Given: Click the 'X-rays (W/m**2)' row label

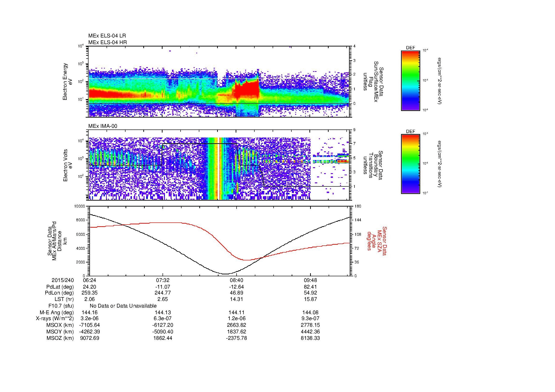Looking at the screenshot, I should click(55, 319).
